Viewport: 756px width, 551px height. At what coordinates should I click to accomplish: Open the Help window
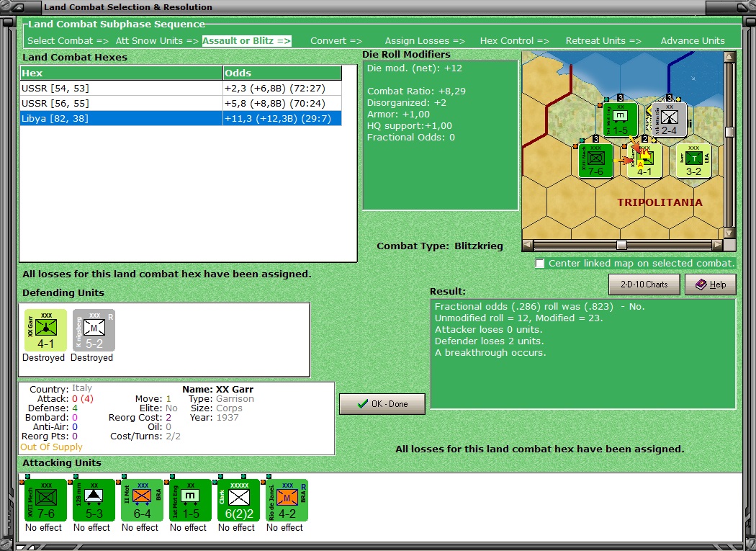pyautogui.click(x=710, y=284)
